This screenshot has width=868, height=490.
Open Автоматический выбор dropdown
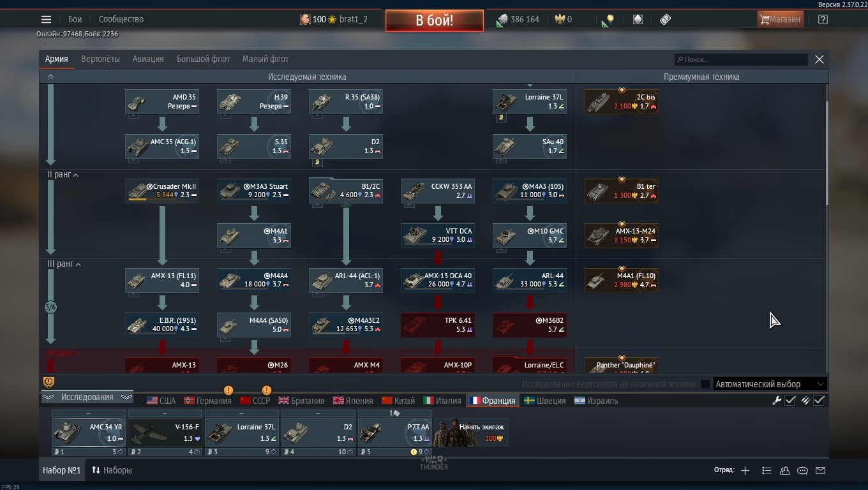click(x=770, y=384)
